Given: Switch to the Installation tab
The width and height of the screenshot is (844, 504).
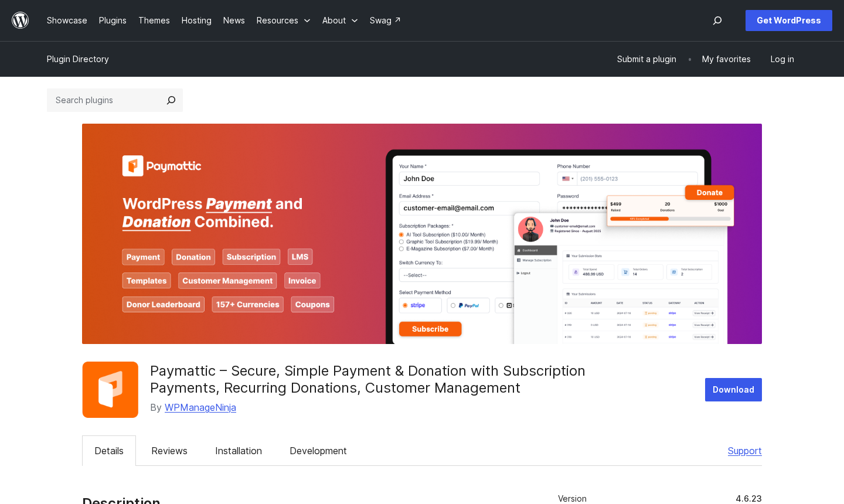Looking at the screenshot, I should [x=239, y=451].
